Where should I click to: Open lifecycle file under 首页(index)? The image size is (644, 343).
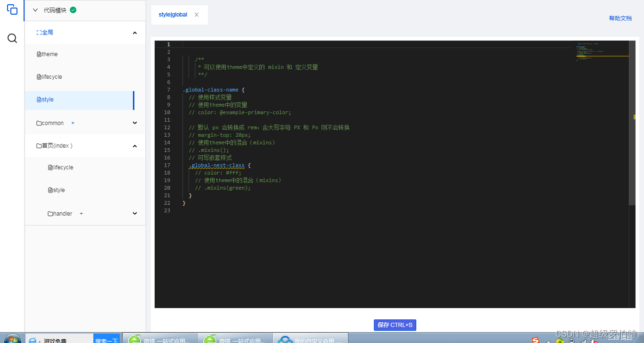tap(60, 167)
